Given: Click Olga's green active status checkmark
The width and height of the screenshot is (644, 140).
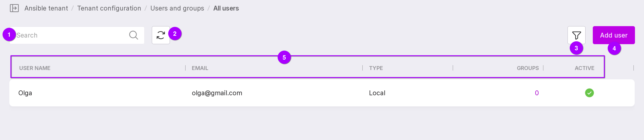Looking at the screenshot, I should tap(589, 93).
